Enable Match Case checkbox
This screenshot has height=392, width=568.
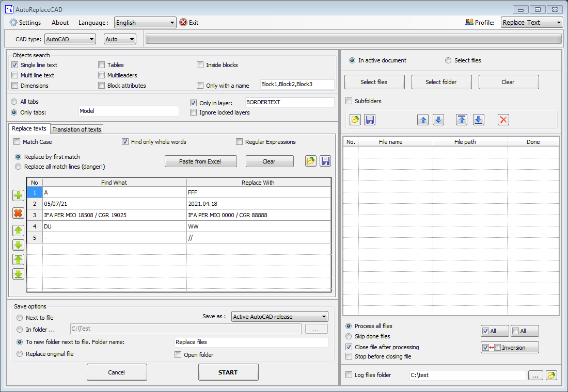17,141
